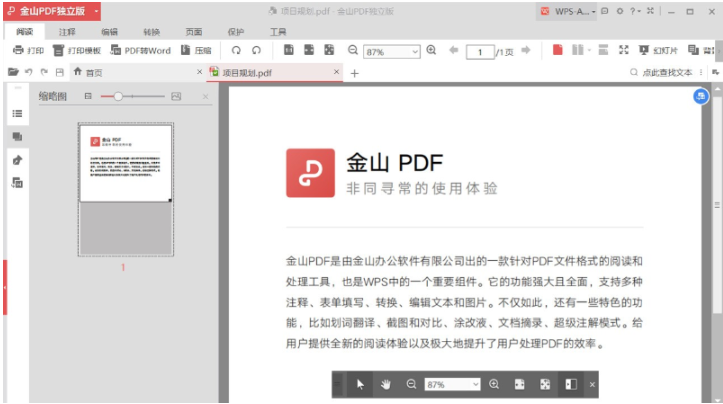Image resolution: width=723 pixels, height=404 pixels.
Task: Adjust the thumbnail size slider
Action: pos(118,96)
